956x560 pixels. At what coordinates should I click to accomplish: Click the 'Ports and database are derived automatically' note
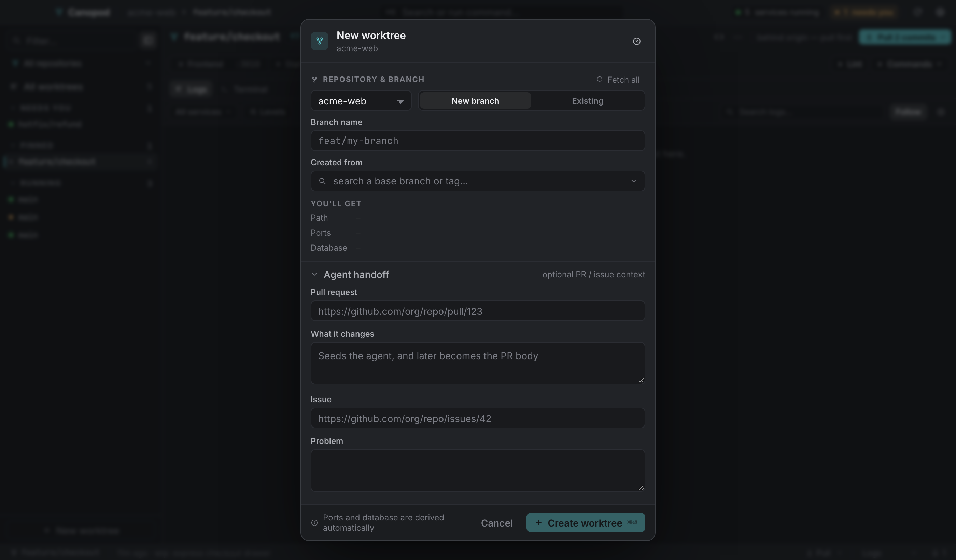point(383,523)
